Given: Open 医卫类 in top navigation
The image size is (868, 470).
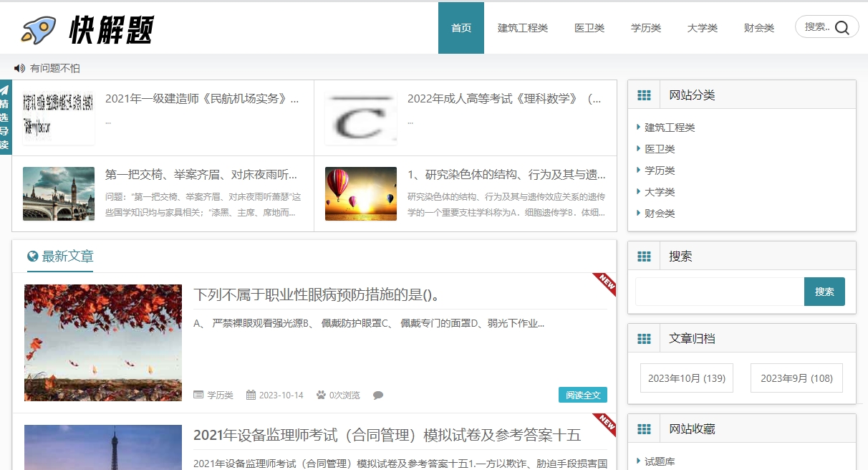Looking at the screenshot, I should (x=589, y=28).
